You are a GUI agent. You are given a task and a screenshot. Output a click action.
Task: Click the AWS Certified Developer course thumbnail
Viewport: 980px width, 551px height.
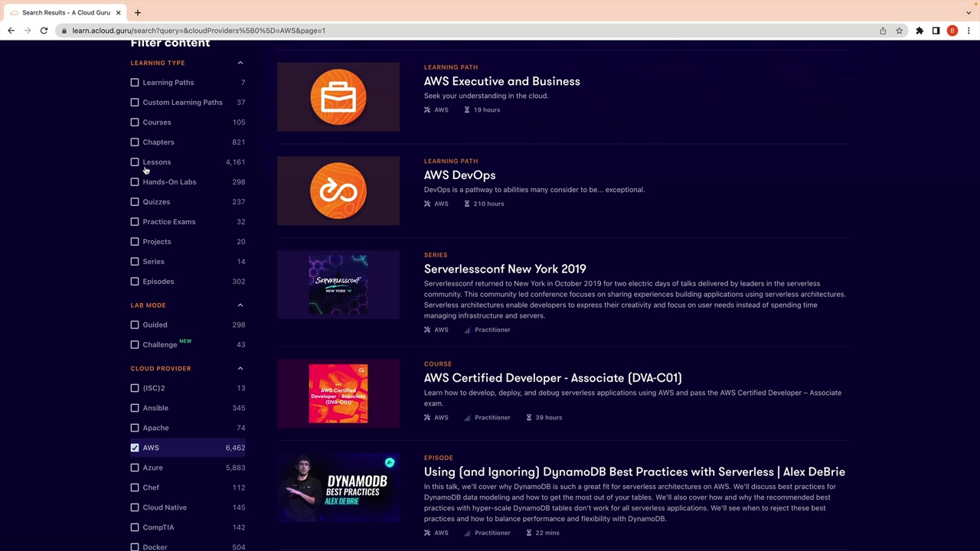(x=338, y=394)
